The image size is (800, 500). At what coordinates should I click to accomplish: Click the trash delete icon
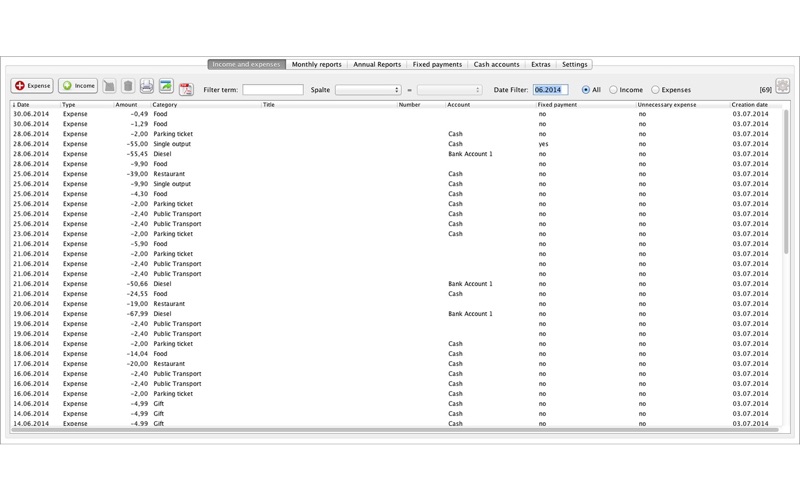[128, 86]
